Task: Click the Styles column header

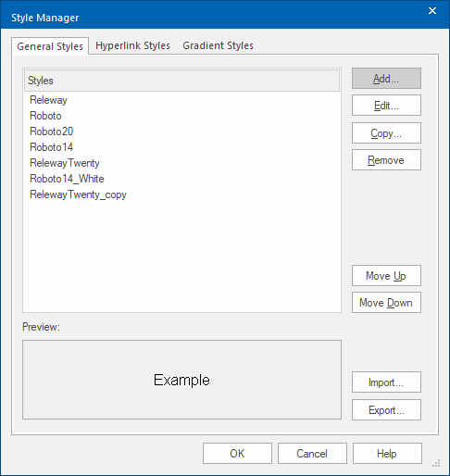Action: pyautogui.click(x=181, y=81)
